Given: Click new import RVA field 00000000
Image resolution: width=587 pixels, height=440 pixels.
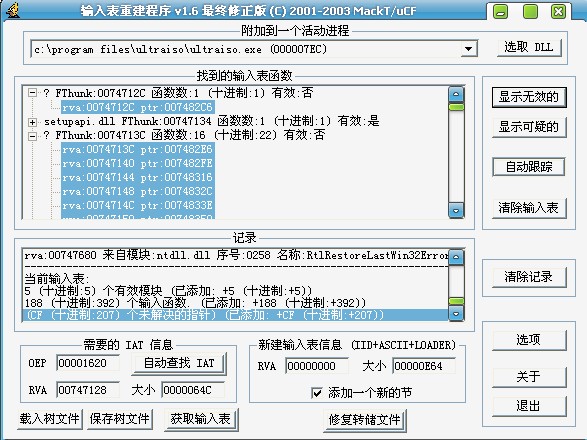Looking at the screenshot, I should click(317, 366).
